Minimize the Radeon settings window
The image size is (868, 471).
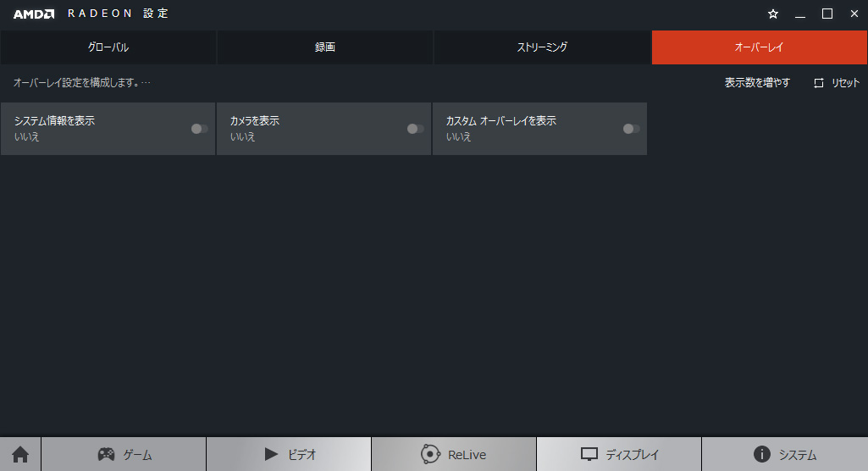click(799, 14)
